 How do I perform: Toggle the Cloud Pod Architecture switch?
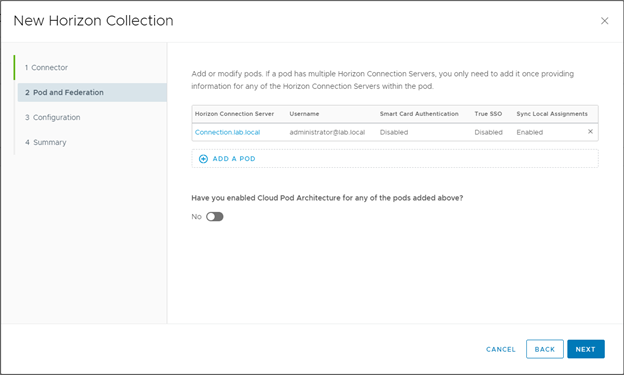coord(215,217)
